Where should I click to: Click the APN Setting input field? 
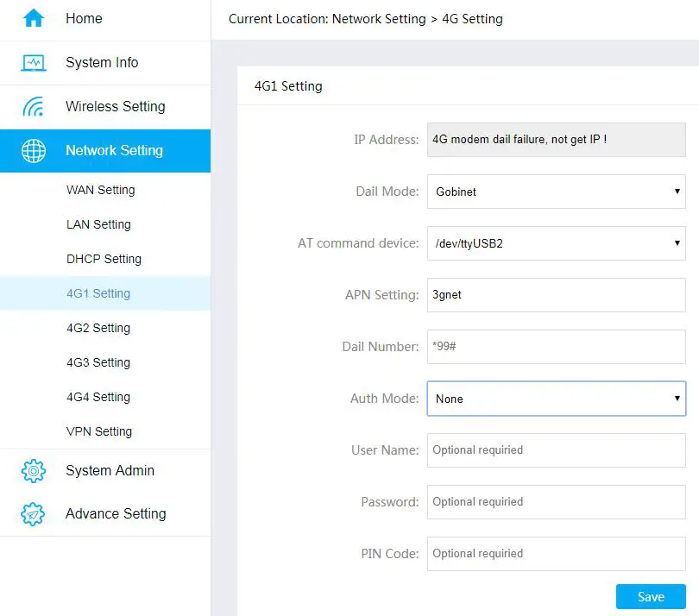click(x=556, y=295)
